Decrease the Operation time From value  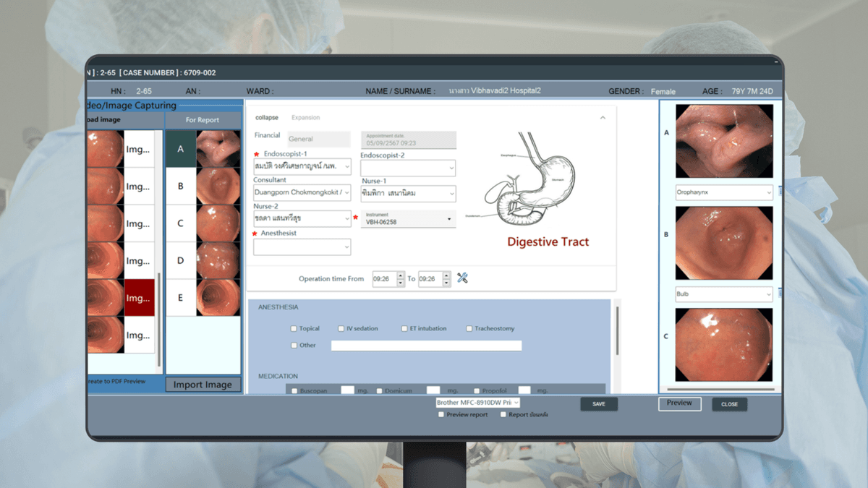(401, 283)
